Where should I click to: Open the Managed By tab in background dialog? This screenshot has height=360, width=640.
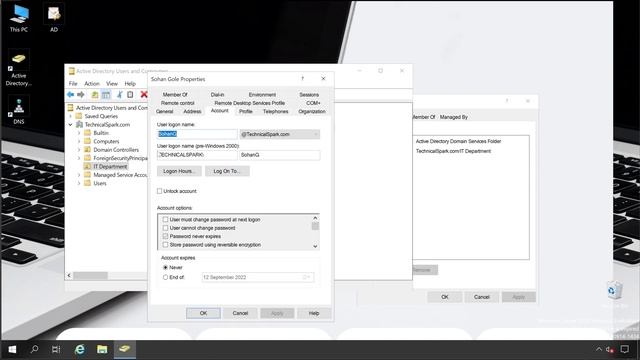pos(453,117)
